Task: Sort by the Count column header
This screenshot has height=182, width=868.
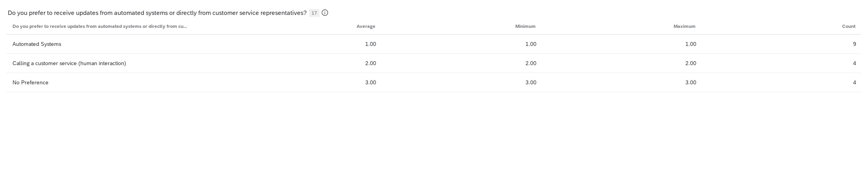Action: point(848,26)
